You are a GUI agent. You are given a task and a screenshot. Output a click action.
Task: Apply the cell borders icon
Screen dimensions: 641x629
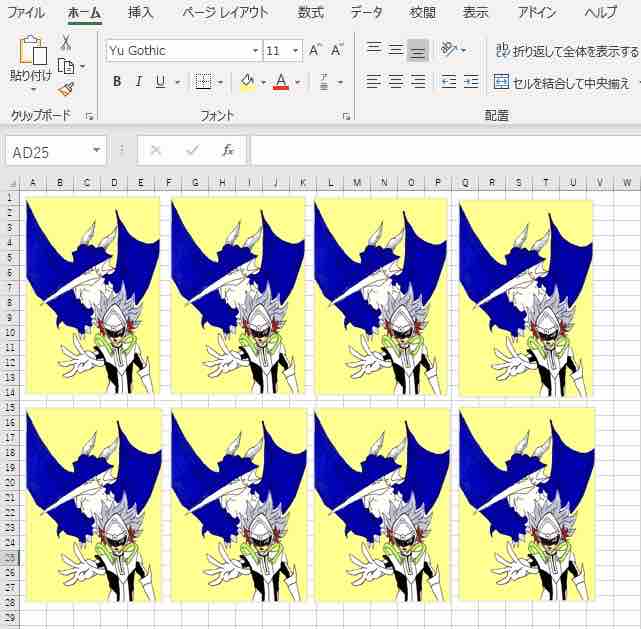pos(203,82)
